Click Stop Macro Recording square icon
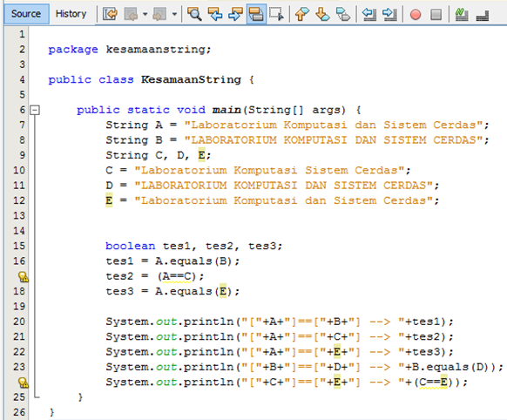This screenshot has width=507, height=420. 436,14
